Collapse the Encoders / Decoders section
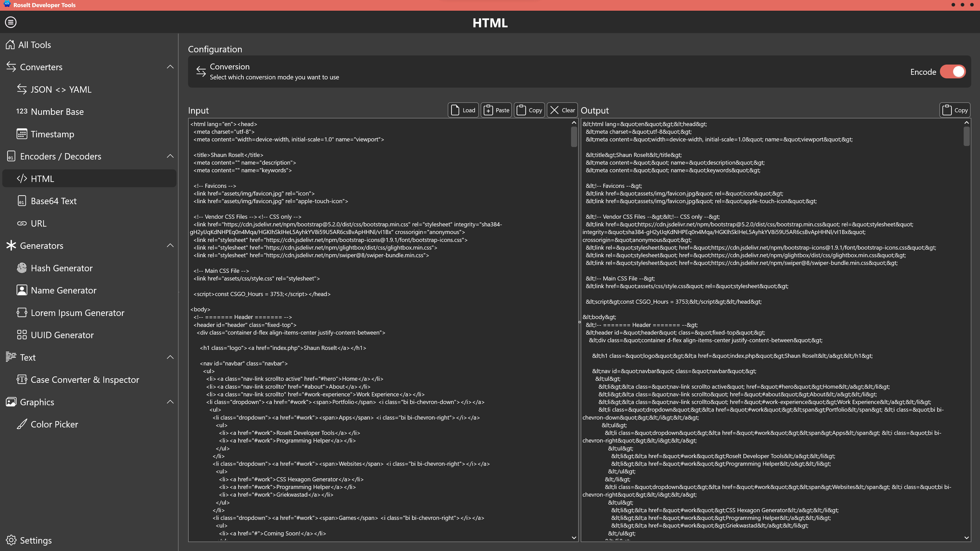 pyautogui.click(x=170, y=156)
